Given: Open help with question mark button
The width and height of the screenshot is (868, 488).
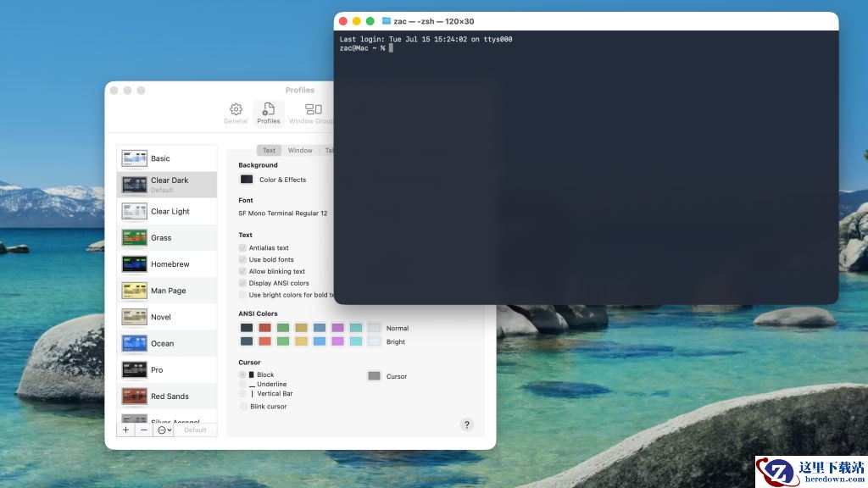Looking at the screenshot, I should click(x=467, y=424).
